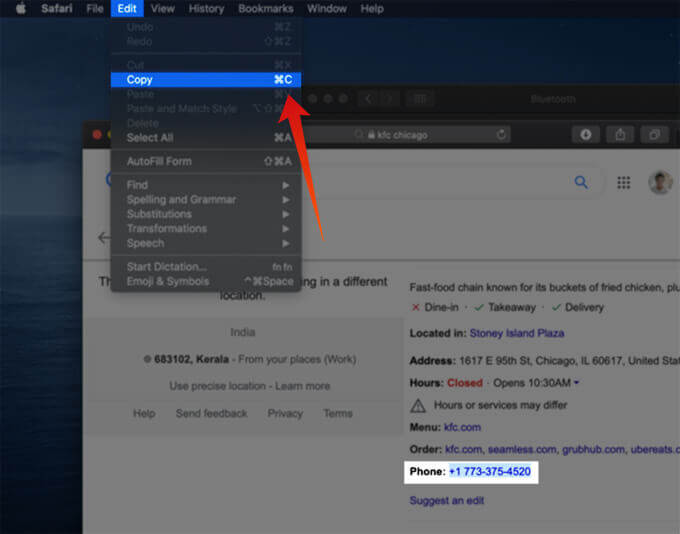Click the Delivery service label
This screenshot has width=680, height=534.
point(584,308)
